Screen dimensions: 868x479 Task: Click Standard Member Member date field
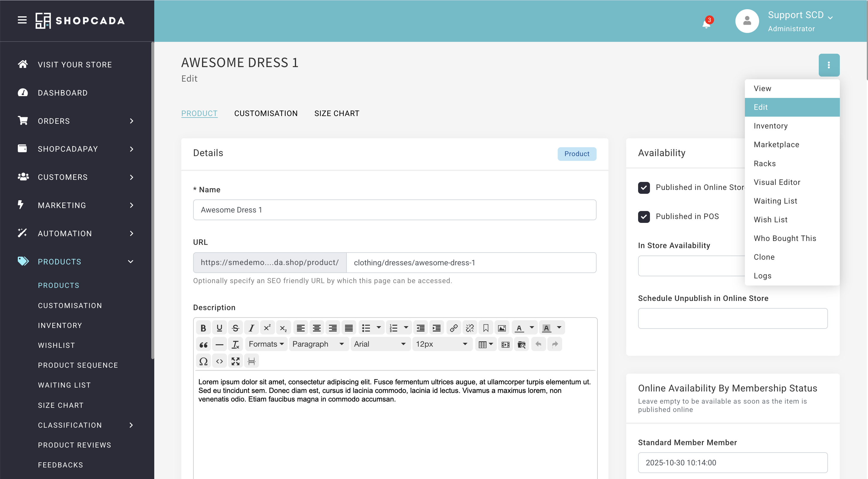[x=733, y=463]
